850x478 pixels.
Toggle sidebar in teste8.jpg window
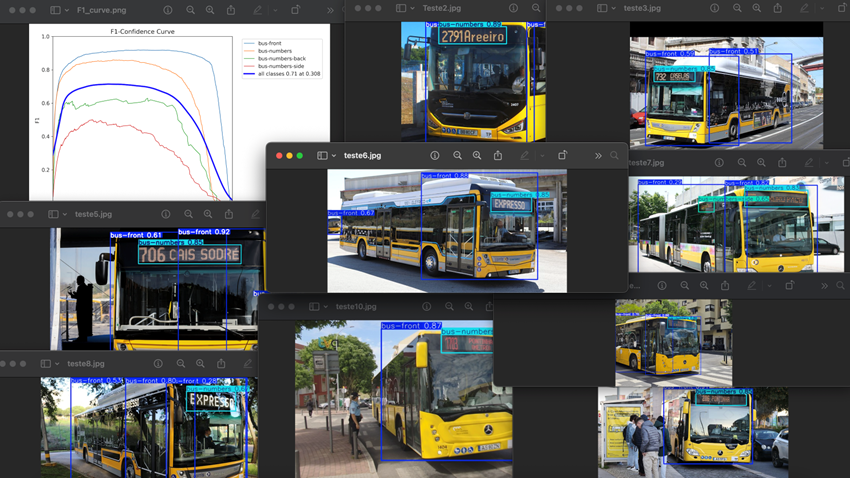click(x=46, y=364)
